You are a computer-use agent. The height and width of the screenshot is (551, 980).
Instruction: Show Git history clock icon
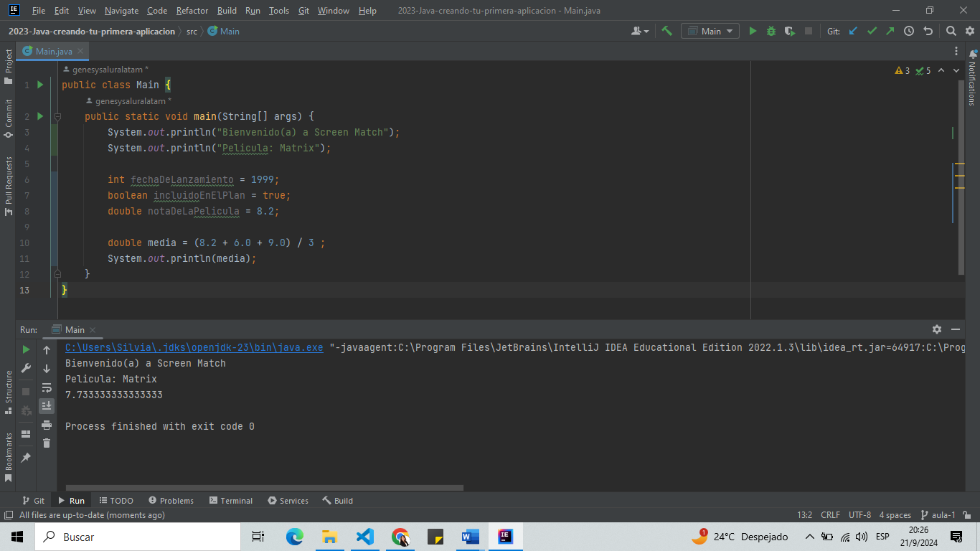click(909, 31)
